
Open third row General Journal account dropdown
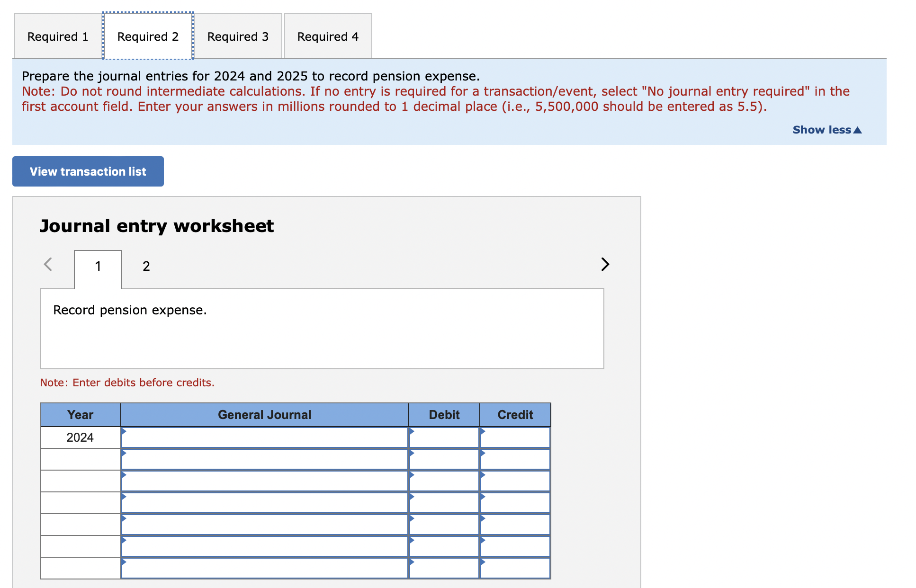[264, 481]
